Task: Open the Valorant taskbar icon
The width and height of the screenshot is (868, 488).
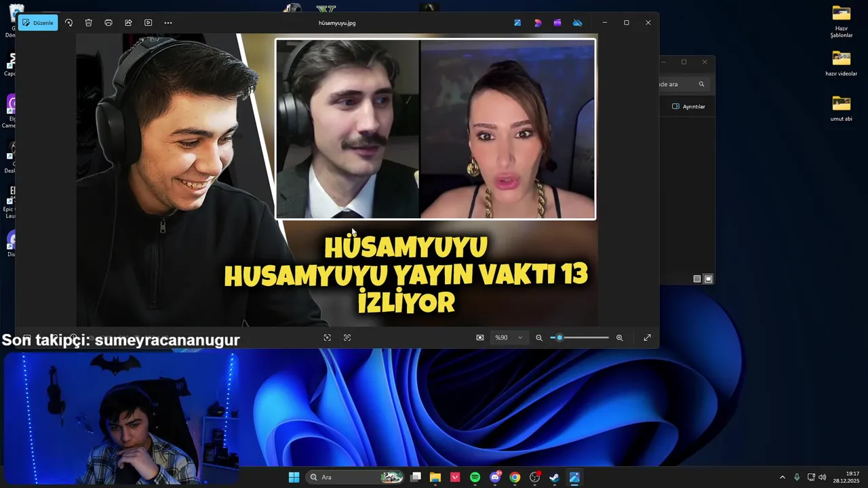Action: 455,477
